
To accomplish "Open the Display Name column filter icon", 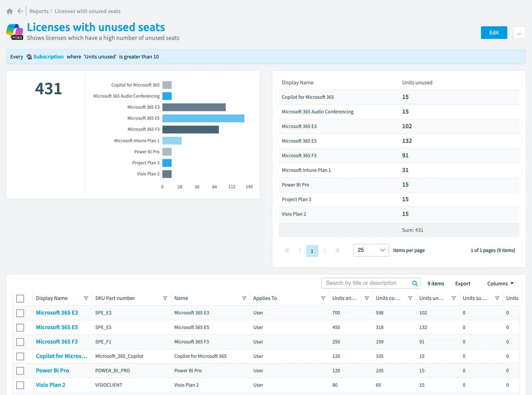I will 86,298.
